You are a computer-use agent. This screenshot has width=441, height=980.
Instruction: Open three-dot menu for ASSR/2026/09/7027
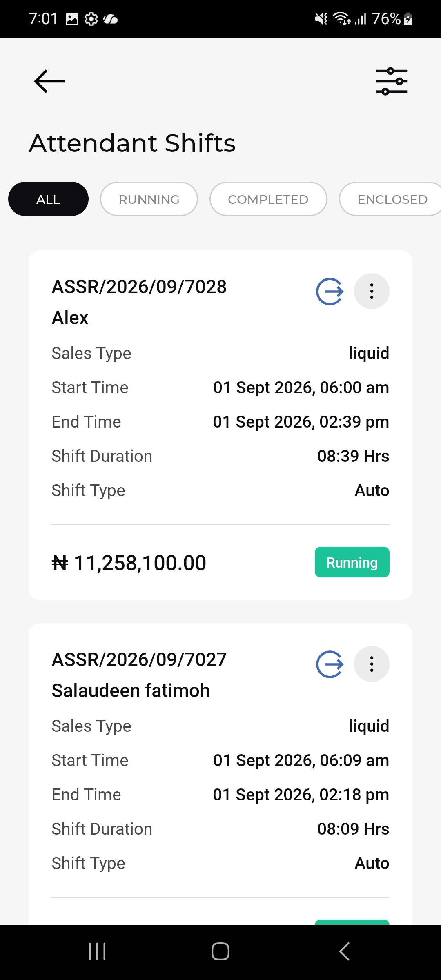tap(372, 664)
